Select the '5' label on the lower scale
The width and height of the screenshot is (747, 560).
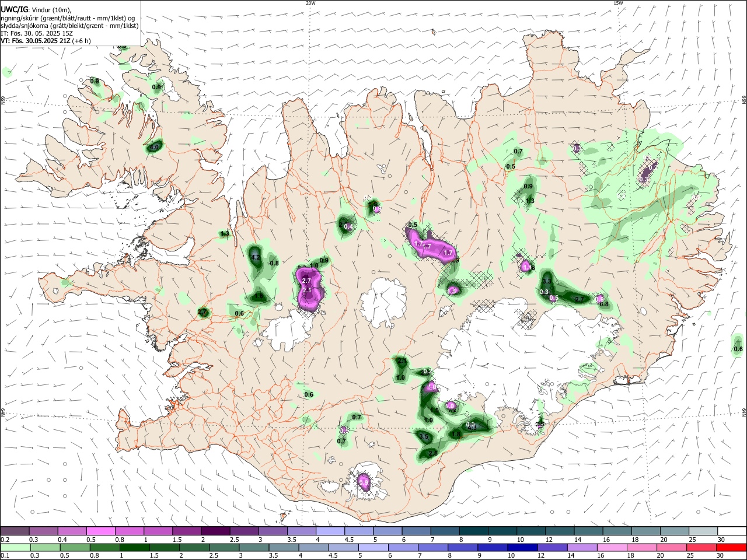click(x=360, y=555)
